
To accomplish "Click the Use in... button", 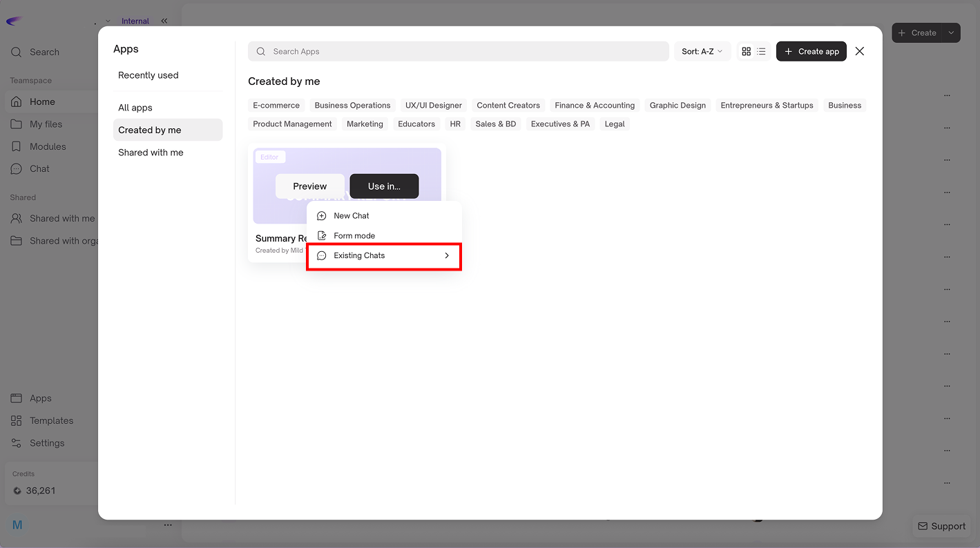I will click(384, 186).
